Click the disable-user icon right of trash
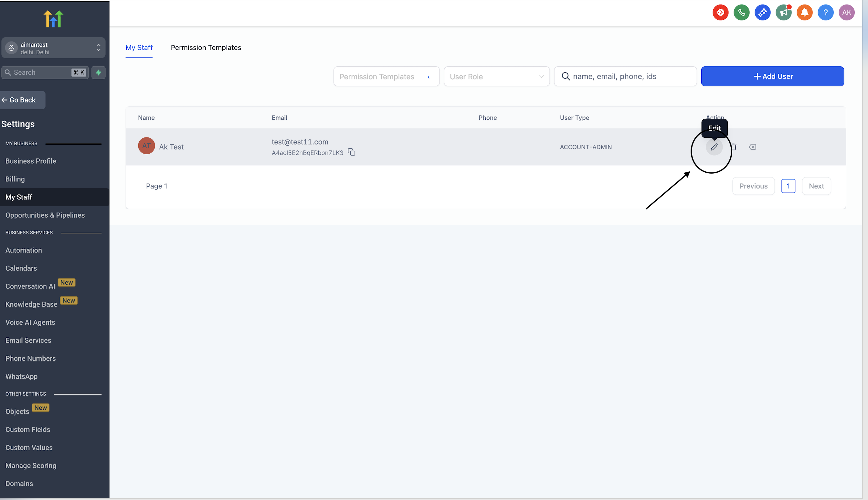The width and height of the screenshot is (868, 500). [752, 147]
